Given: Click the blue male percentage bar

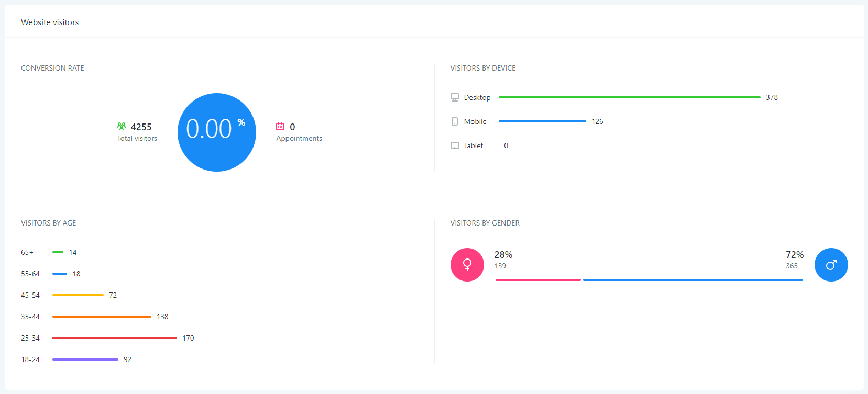Looking at the screenshot, I should [693, 280].
